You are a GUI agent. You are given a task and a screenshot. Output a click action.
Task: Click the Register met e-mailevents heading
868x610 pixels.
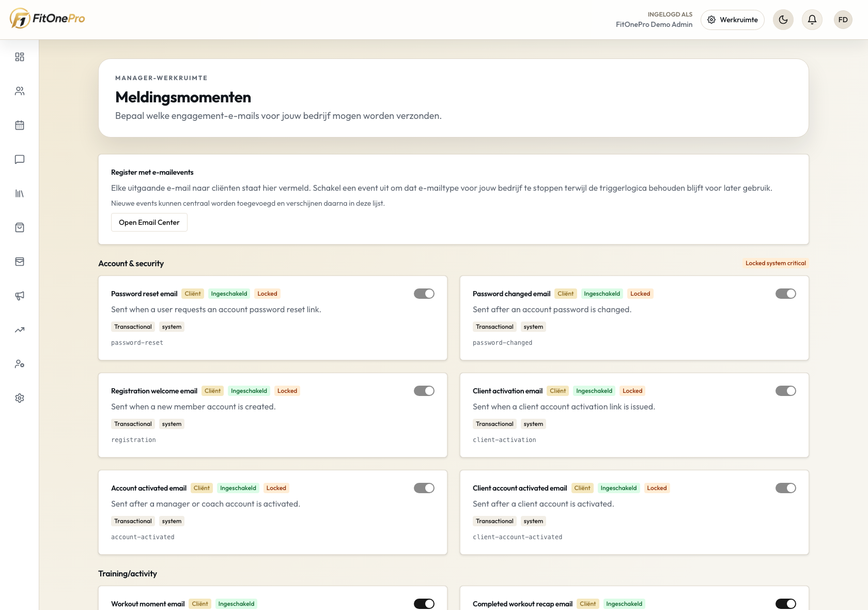pos(152,173)
